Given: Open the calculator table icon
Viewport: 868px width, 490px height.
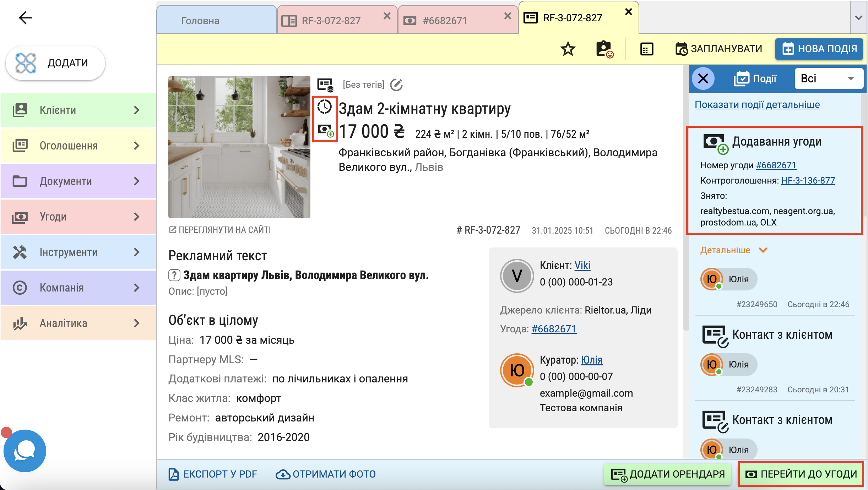Looking at the screenshot, I should coord(647,49).
